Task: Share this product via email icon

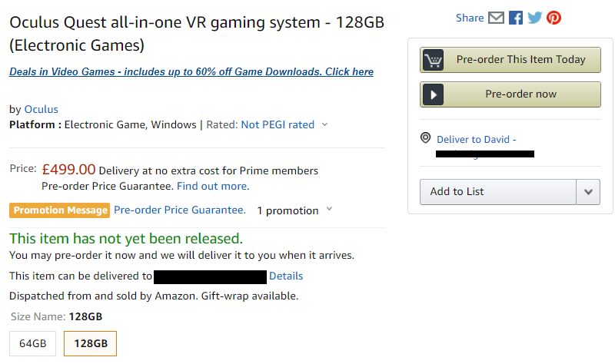Action: [496, 18]
